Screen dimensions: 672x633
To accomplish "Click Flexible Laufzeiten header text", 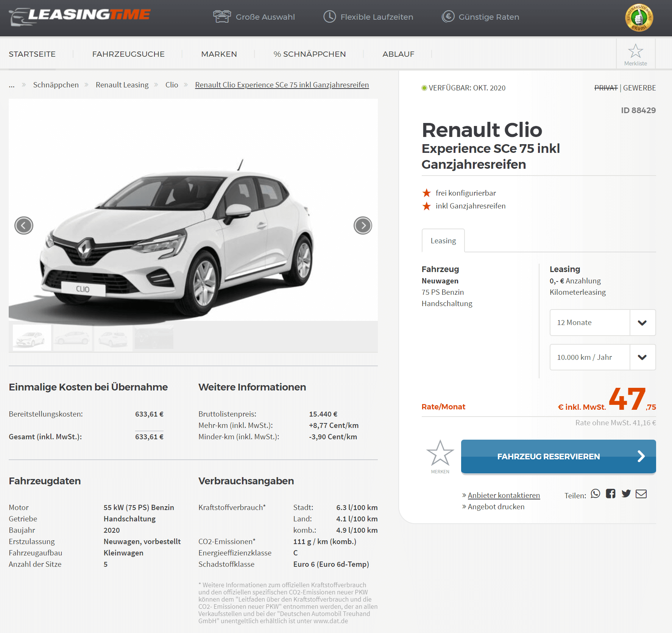I will click(x=377, y=17).
